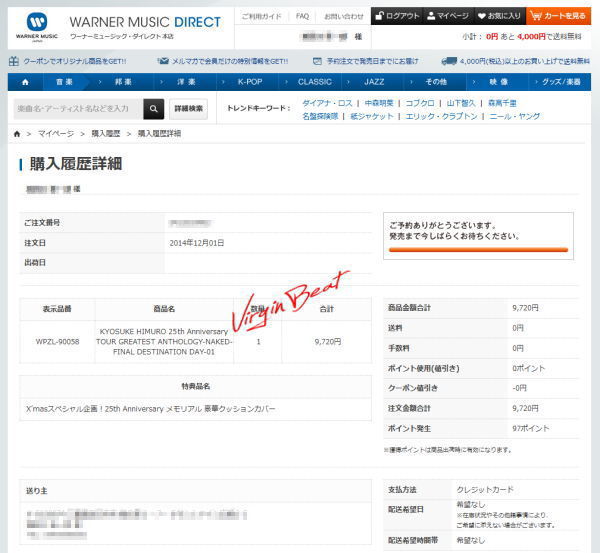Click the ニール・ヤング trend keyword
The width and height of the screenshot is (600, 553).
point(515,116)
